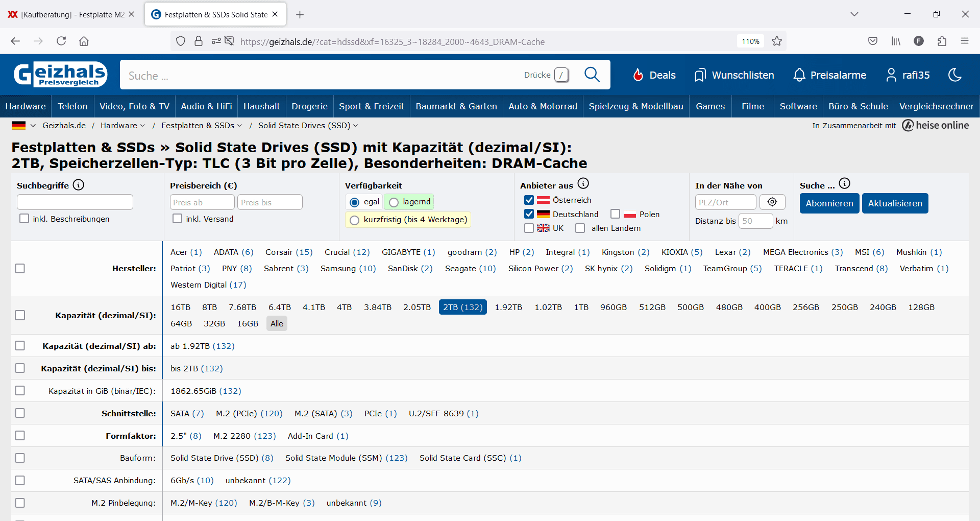Screen dimensions: 980x521
Task: Expand the Hardware breadcrumb dropdown
Action: [142, 126]
